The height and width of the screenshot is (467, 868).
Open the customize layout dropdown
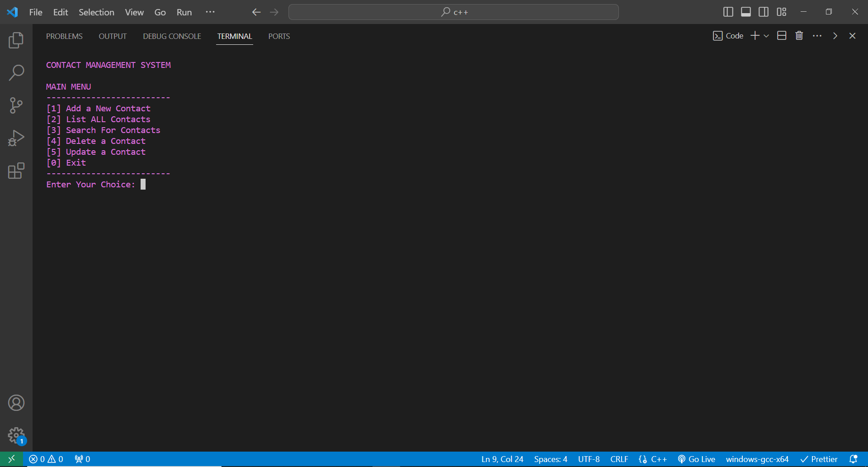pos(782,12)
